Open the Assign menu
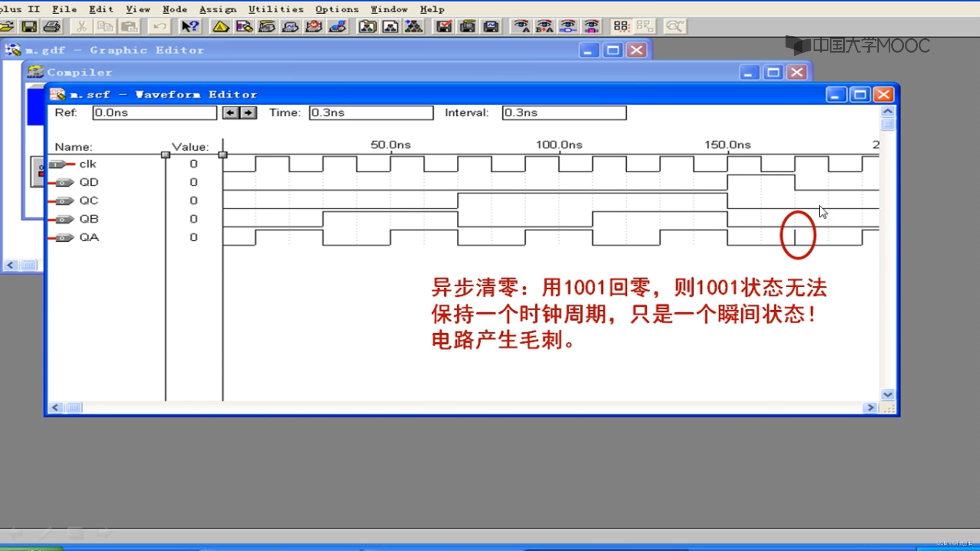The image size is (980, 551). tap(218, 9)
